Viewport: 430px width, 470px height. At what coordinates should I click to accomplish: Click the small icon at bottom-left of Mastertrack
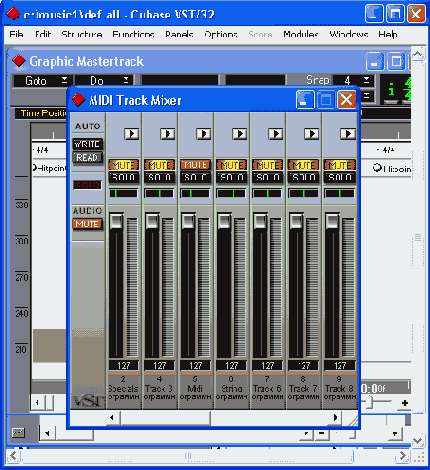point(18,433)
